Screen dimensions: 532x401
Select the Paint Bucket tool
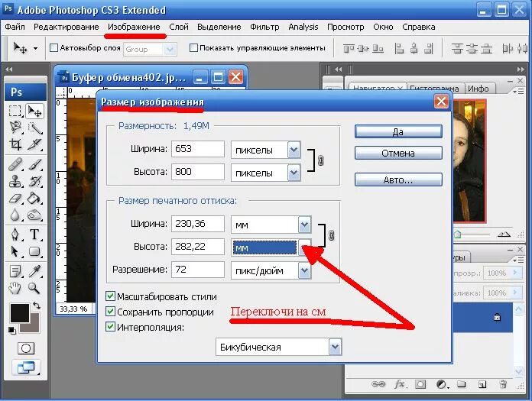(34, 198)
